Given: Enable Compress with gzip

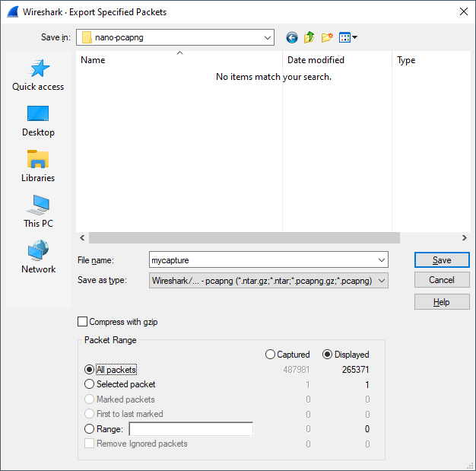Looking at the screenshot, I should [x=82, y=322].
